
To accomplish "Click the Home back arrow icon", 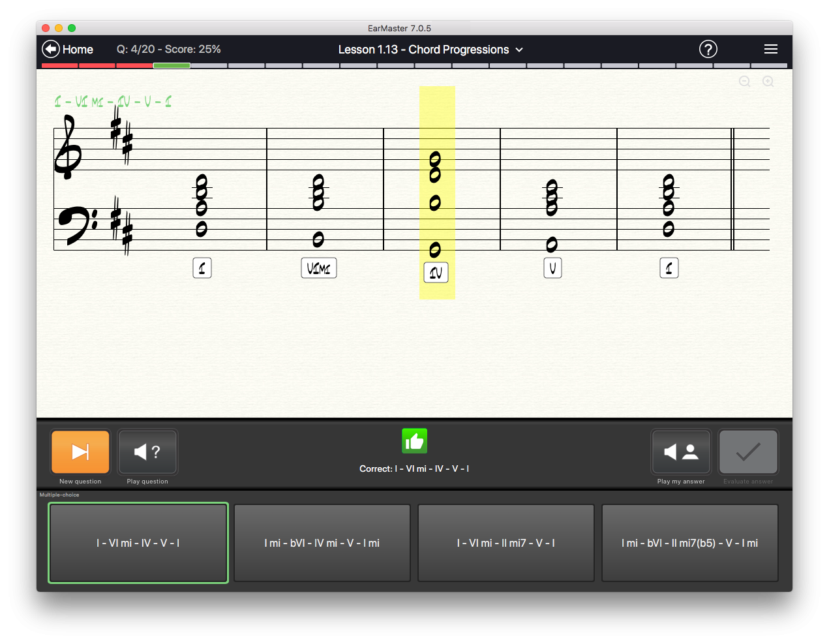I will coord(50,48).
